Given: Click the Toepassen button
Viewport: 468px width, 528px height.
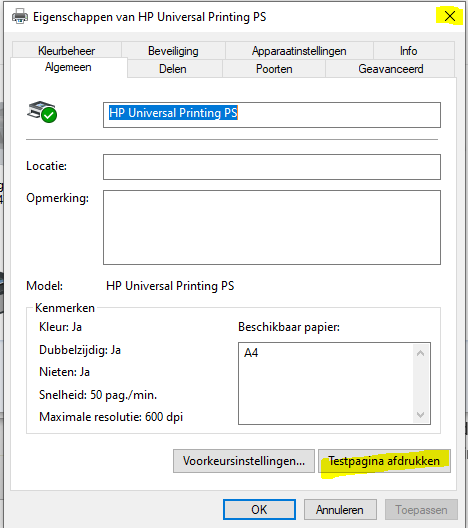Looking at the screenshot, I should click(x=421, y=509).
